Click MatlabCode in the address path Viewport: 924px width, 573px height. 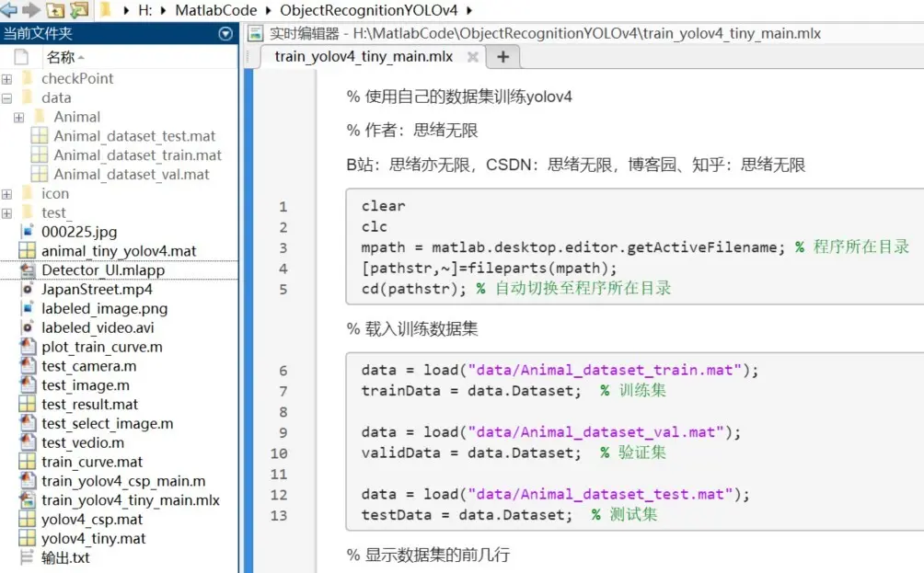tap(215, 10)
